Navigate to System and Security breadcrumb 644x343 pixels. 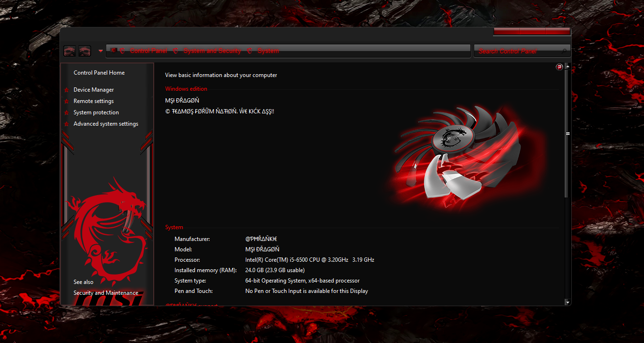click(x=212, y=51)
